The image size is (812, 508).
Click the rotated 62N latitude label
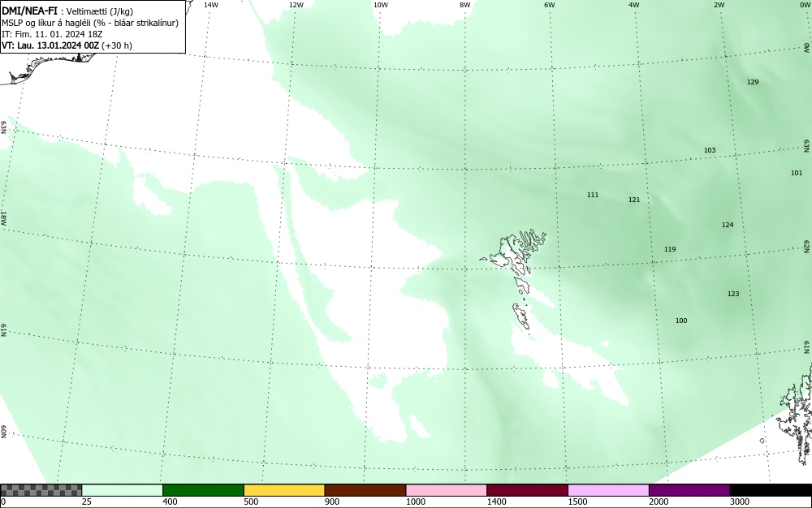pos(807,247)
